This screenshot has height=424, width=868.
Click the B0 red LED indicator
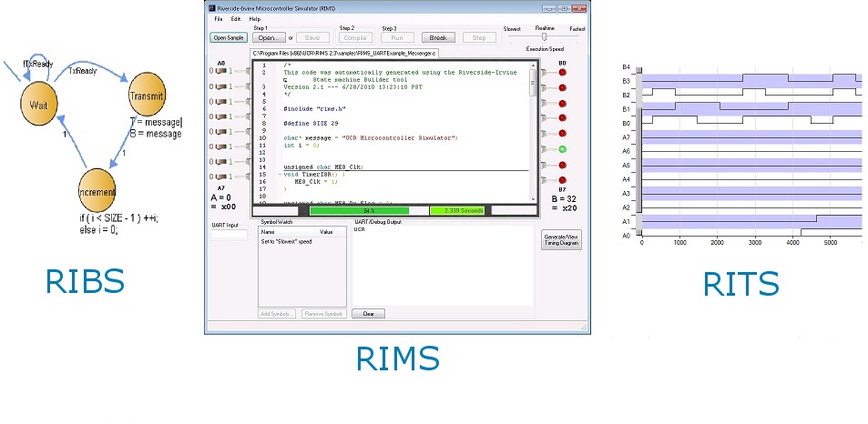point(563,72)
